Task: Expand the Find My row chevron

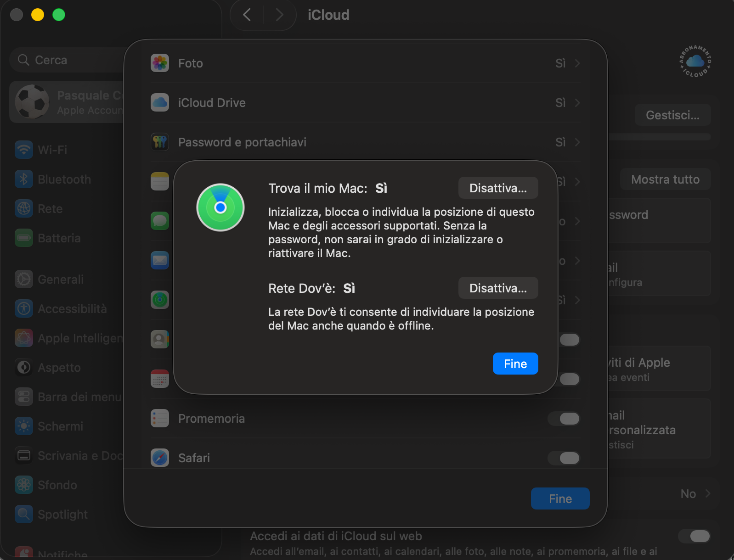Action: 577,300
